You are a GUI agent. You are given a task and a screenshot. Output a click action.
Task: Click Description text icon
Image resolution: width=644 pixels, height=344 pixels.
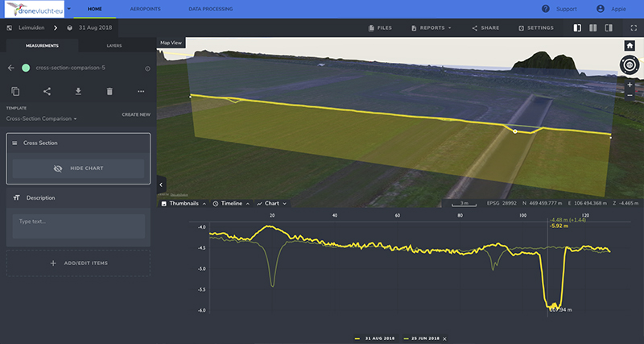click(x=16, y=197)
